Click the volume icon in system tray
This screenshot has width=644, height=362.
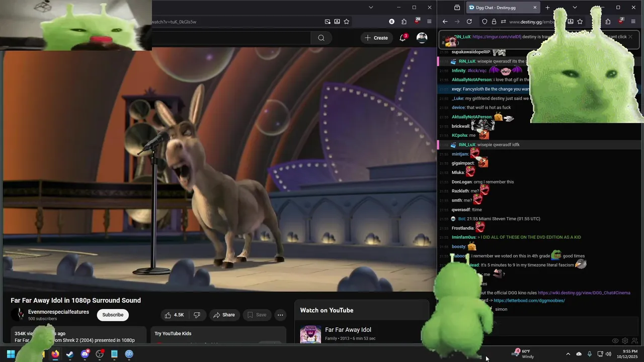click(x=609, y=354)
